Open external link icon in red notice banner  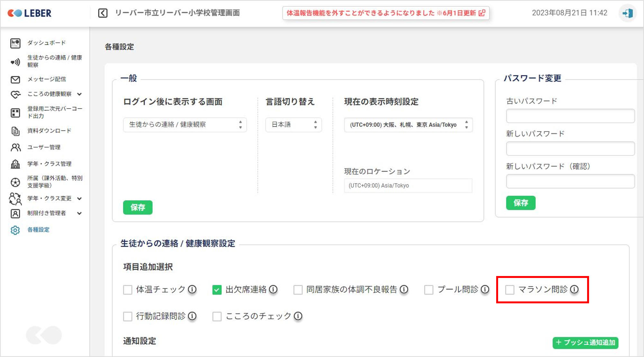coord(482,13)
